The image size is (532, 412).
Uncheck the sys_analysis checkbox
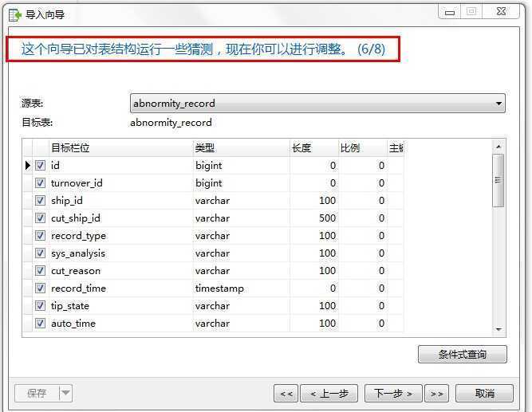[40, 253]
